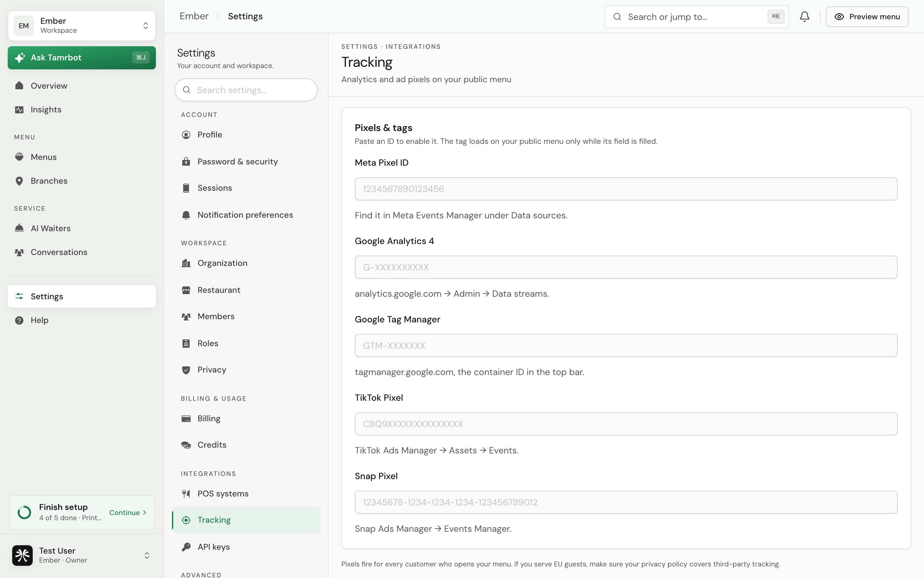Click the Branches location pin icon
Screen dimensions: 924x578
[x=19, y=181]
